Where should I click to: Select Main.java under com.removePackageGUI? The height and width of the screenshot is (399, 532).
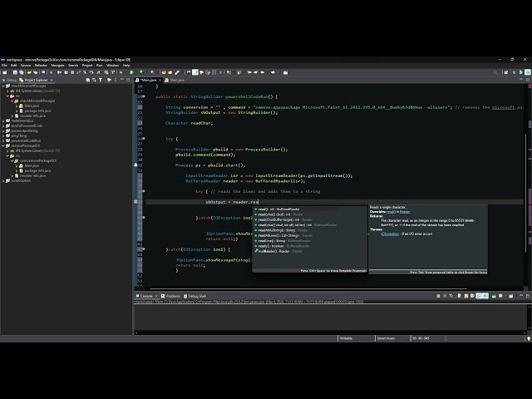32,165
